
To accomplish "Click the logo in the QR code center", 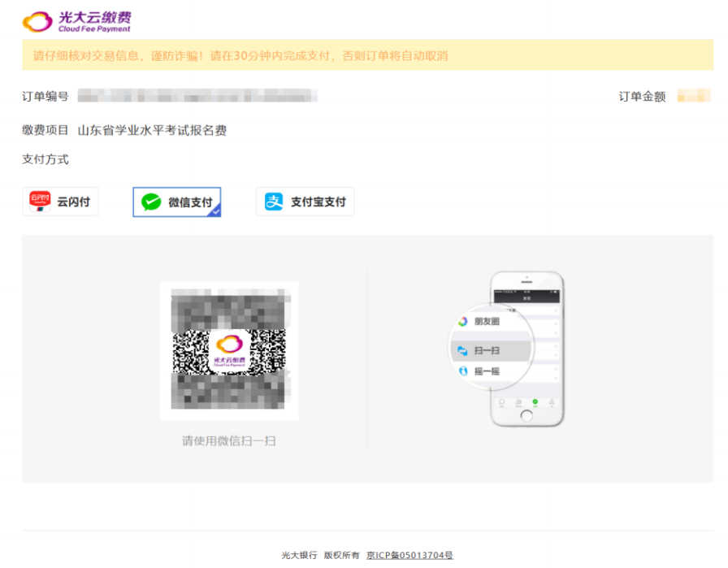I will point(228,350).
